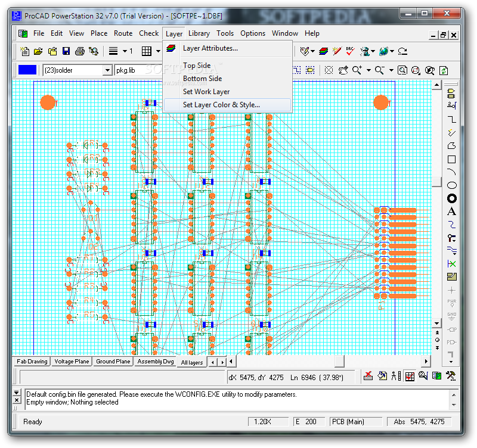Image resolution: width=477 pixels, height=448 pixels.
Task: Open the Check menu
Action: [x=148, y=33]
